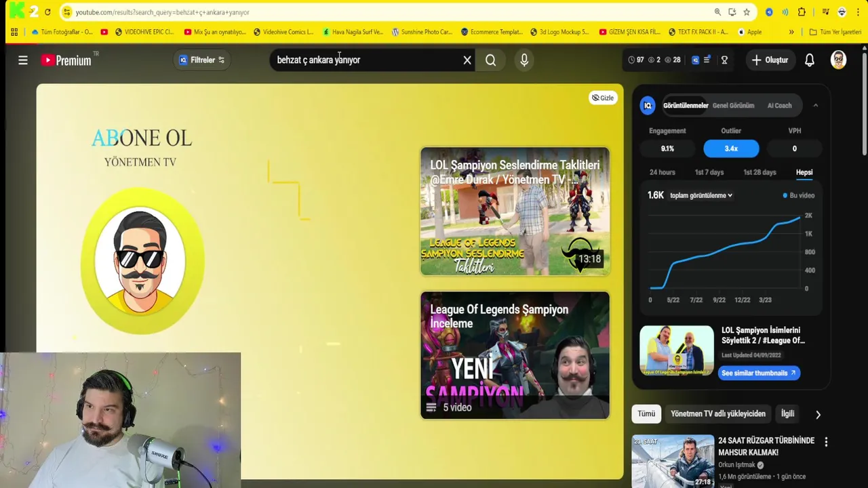Open Ecommerce Templat bookmark
This screenshot has height=488, width=868.
[492, 32]
